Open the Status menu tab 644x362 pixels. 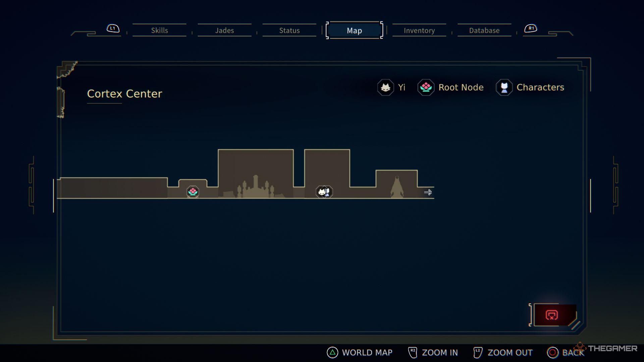tap(289, 30)
